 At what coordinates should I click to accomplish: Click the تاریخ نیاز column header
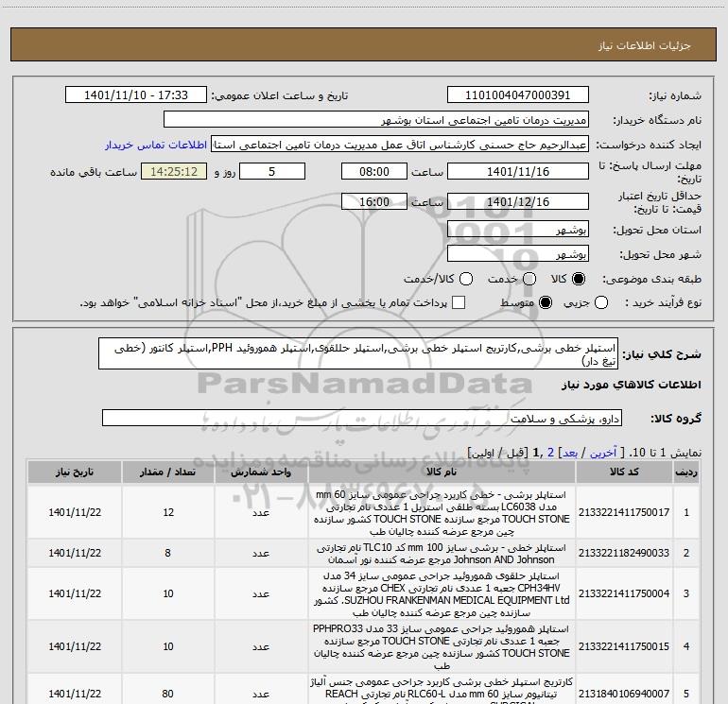pos(75,472)
